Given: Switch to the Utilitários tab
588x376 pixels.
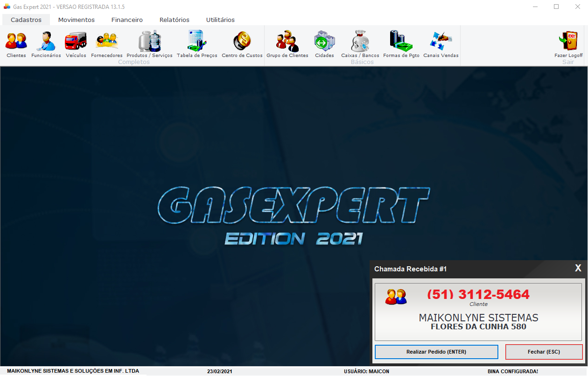Looking at the screenshot, I should tap(220, 20).
